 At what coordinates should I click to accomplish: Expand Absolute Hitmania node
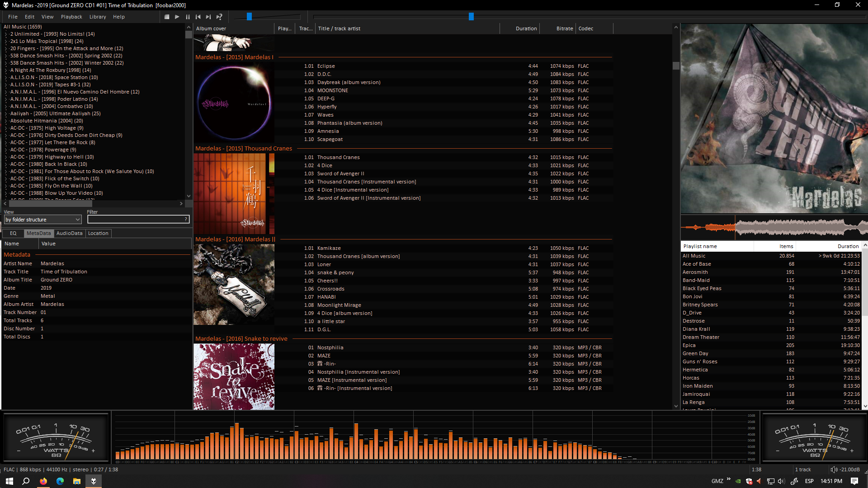pyautogui.click(x=6, y=121)
